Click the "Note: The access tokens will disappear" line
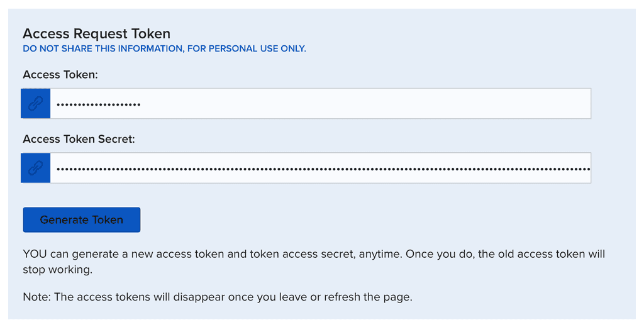The height and width of the screenshot is (327, 644). (217, 297)
